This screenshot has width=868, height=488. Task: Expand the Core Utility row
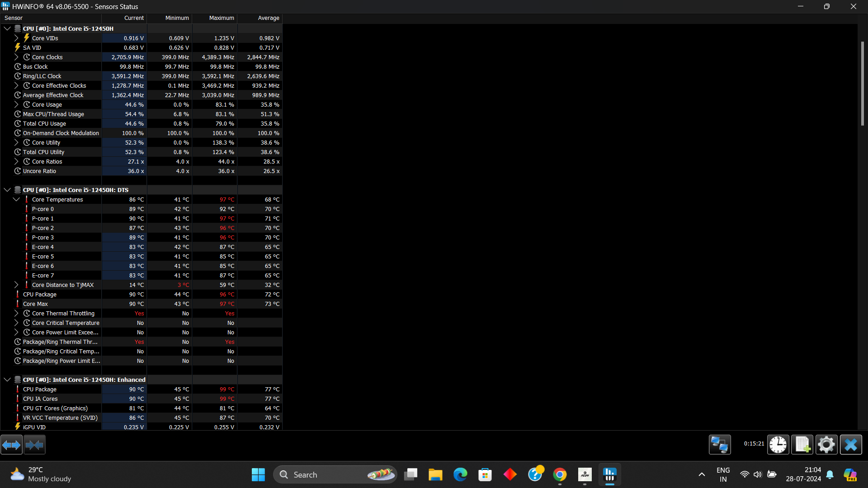coord(16,142)
